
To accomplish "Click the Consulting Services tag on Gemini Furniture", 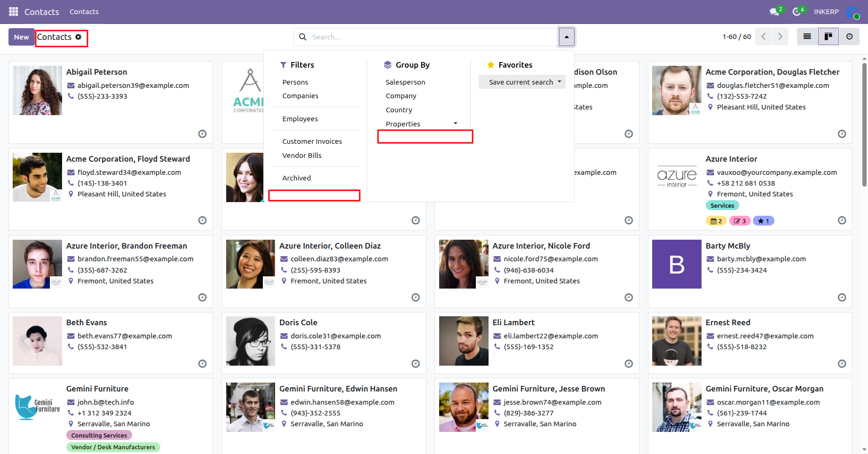I will pyautogui.click(x=99, y=436).
